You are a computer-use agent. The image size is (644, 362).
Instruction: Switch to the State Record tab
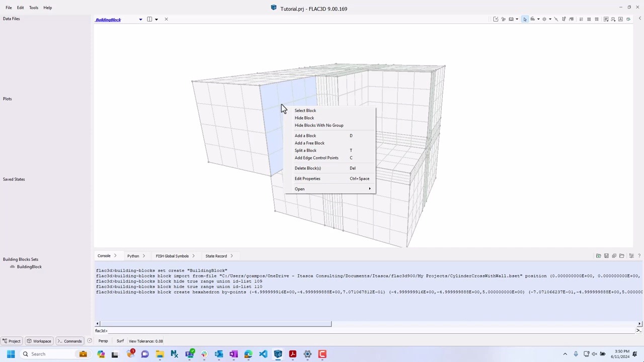pyautogui.click(x=216, y=256)
